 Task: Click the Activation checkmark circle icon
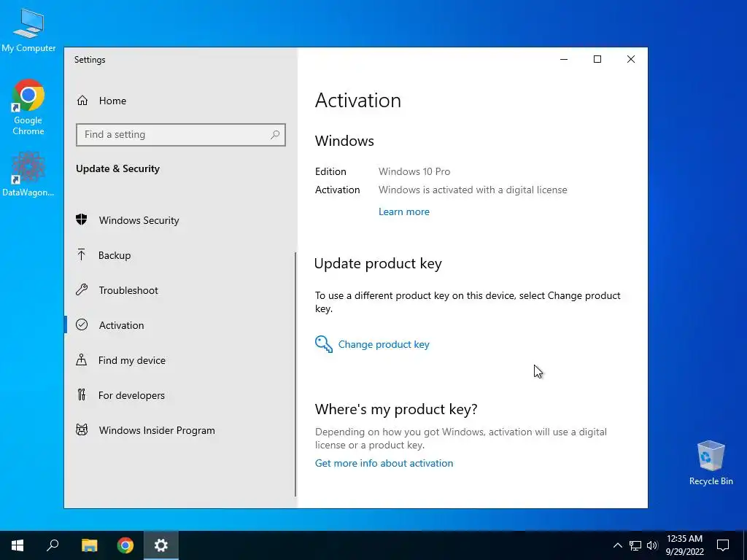tap(82, 324)
